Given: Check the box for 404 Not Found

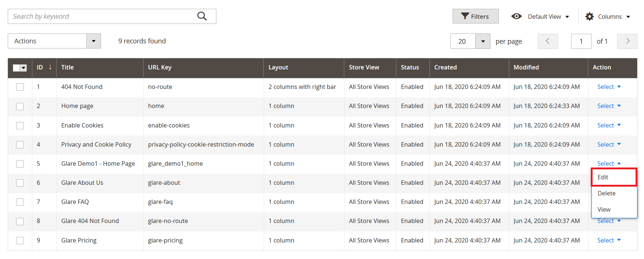Looking at the screenshot, I should coord(20,87).
